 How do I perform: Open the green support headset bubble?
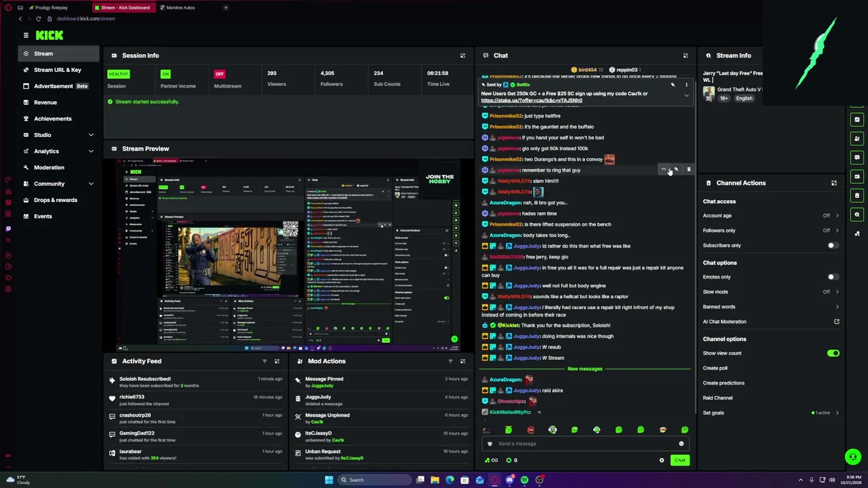pos(852,457)
